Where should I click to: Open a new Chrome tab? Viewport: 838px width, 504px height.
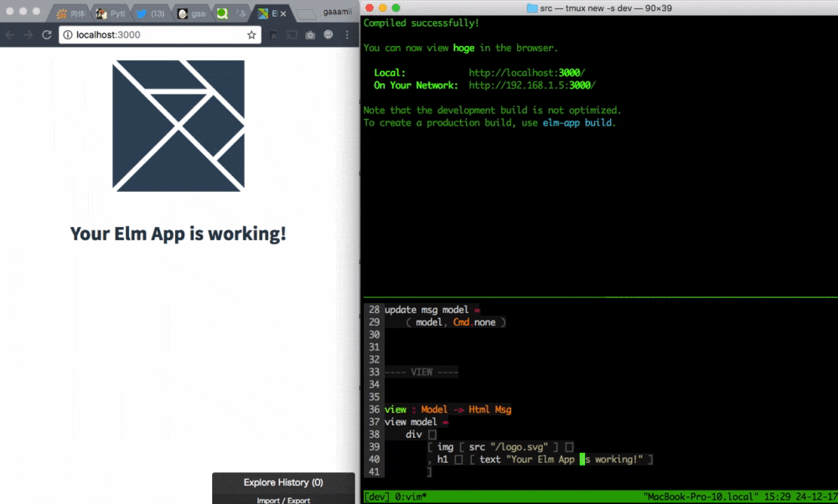tap(306, 14)
